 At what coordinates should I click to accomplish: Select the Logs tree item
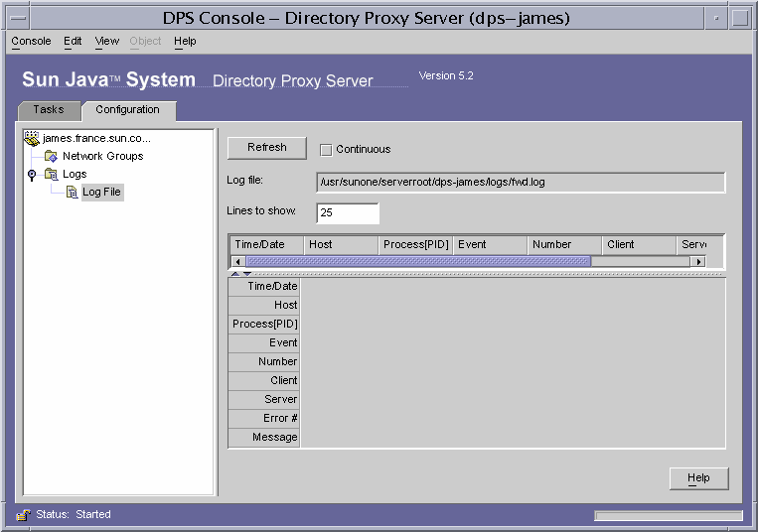point(75,175)
